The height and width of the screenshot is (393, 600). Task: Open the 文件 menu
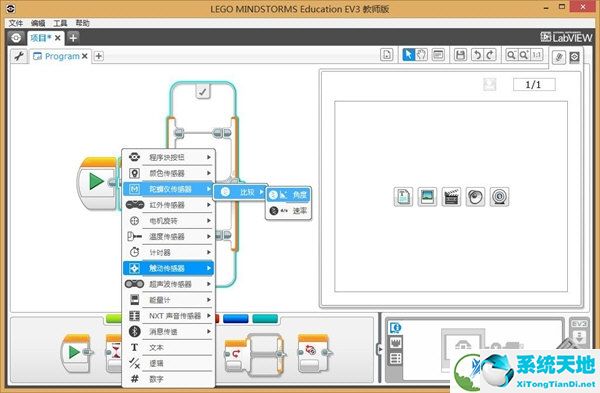click(16, 23)
